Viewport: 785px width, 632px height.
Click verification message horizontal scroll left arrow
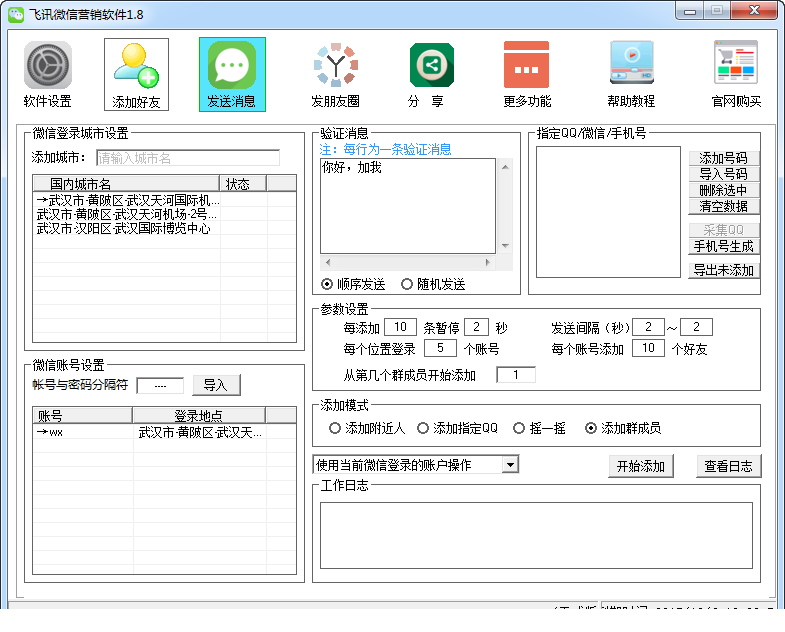[328, 262]
